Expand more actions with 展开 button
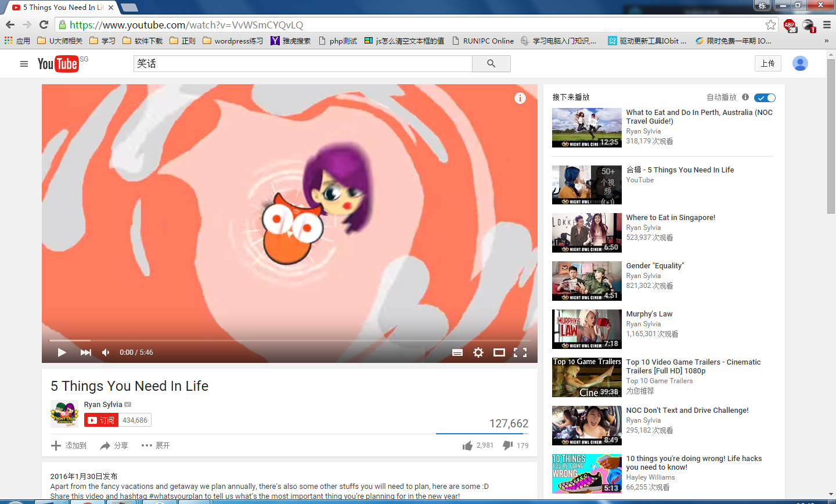Screen dimensions: 836x504 (156, 445)
